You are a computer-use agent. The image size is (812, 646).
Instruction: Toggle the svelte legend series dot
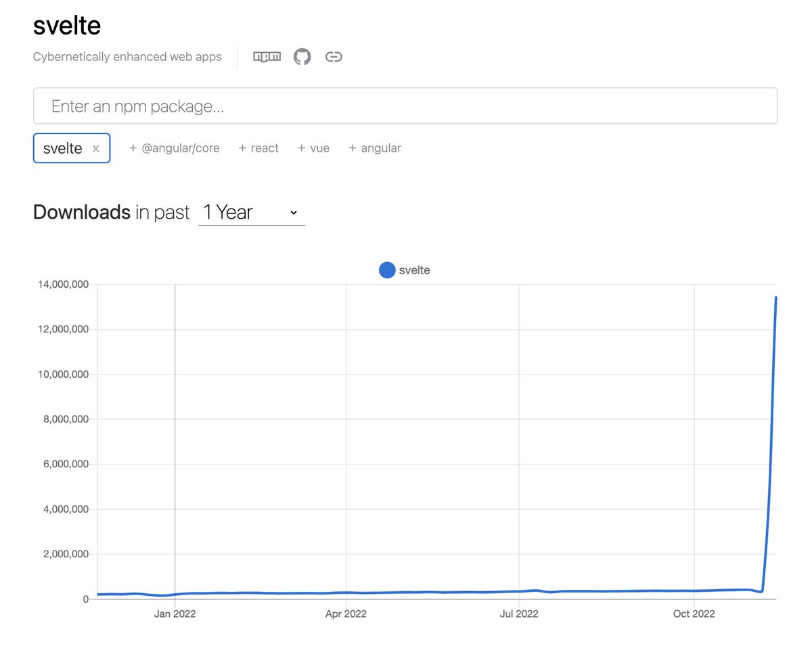tap(387, 270)
